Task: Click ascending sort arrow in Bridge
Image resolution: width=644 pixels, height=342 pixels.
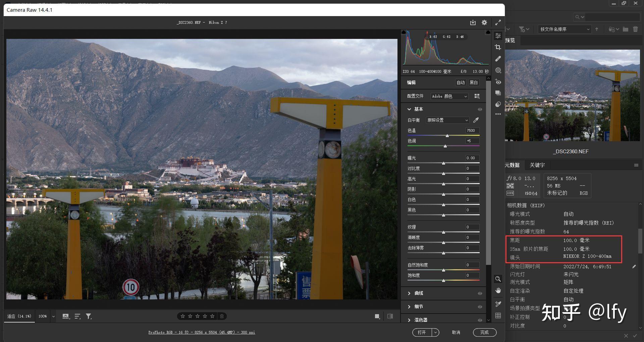Action: click(597, 29)
